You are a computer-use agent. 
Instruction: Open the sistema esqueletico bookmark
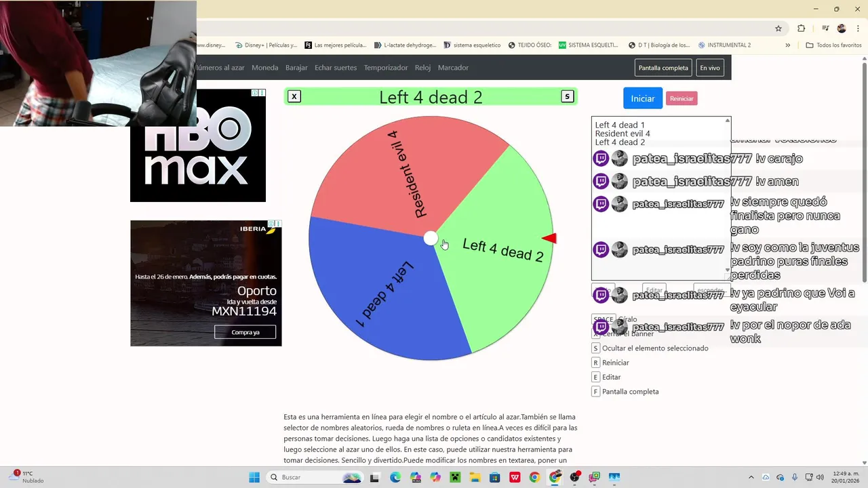(472, 45)
